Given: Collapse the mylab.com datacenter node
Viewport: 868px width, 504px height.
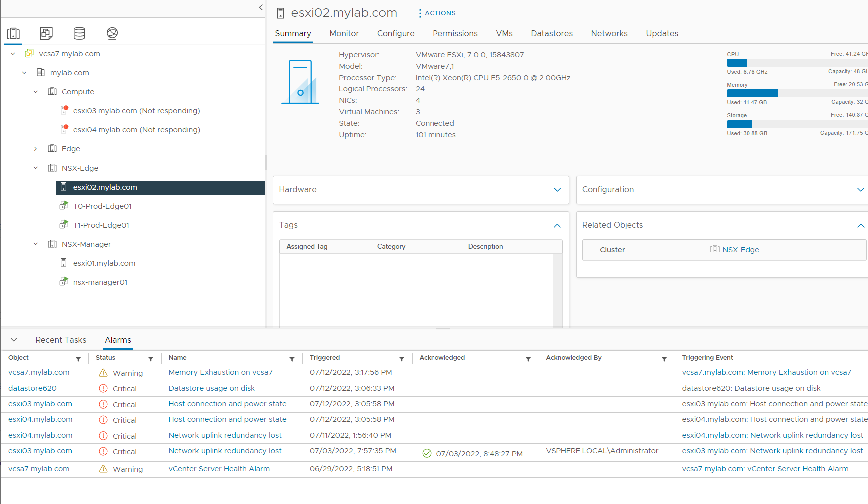Looking at the screenshot, I should (x=24, y=72).
